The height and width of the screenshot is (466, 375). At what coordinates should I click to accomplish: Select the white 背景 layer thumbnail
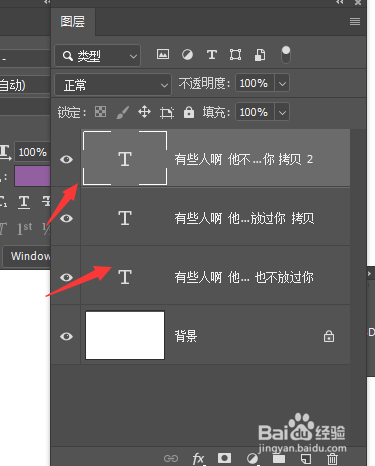tap(125, 335)
